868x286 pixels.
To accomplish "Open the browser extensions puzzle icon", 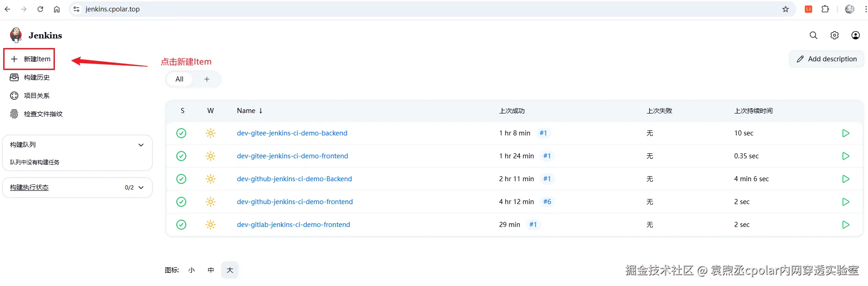I will 825,9.
